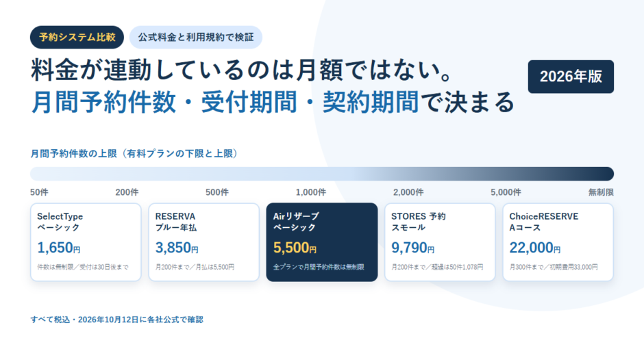644x338 pixels.
Task: Click the footnote すべて税込・2026年10月12日に各社公式で確認
Action: [116, 320]
